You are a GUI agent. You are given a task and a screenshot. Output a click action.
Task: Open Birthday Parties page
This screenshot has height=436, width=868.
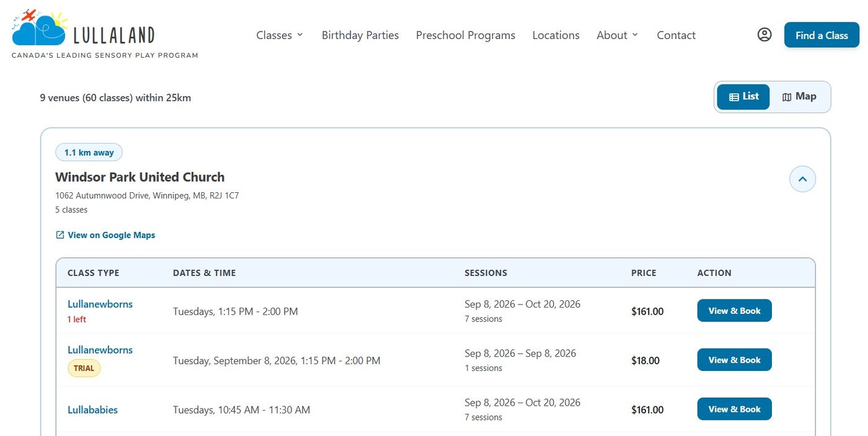click(x=360, y=35)
